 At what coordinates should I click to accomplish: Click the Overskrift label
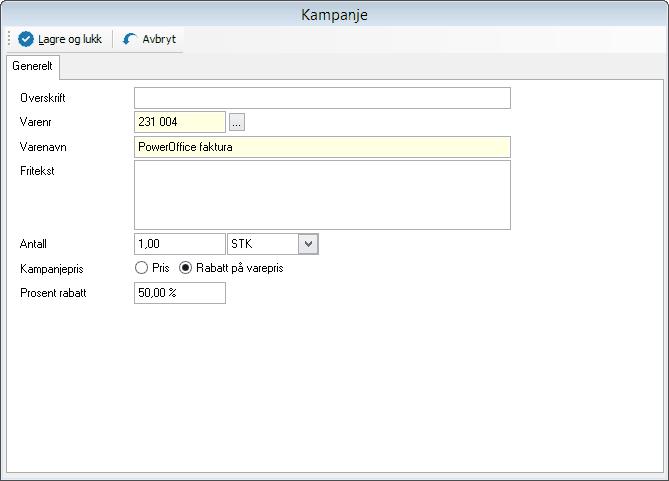pyautogui.click(x=43, y=98)
